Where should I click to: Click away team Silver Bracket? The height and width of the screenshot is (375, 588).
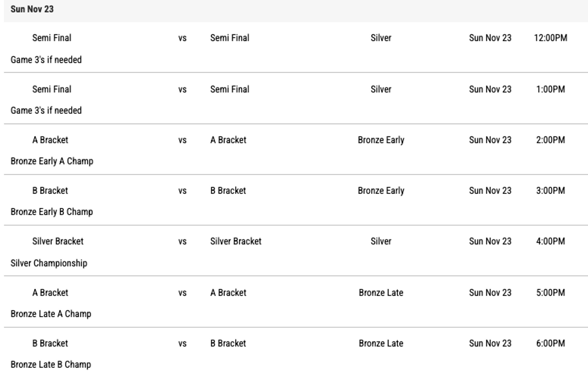[236, 241]
